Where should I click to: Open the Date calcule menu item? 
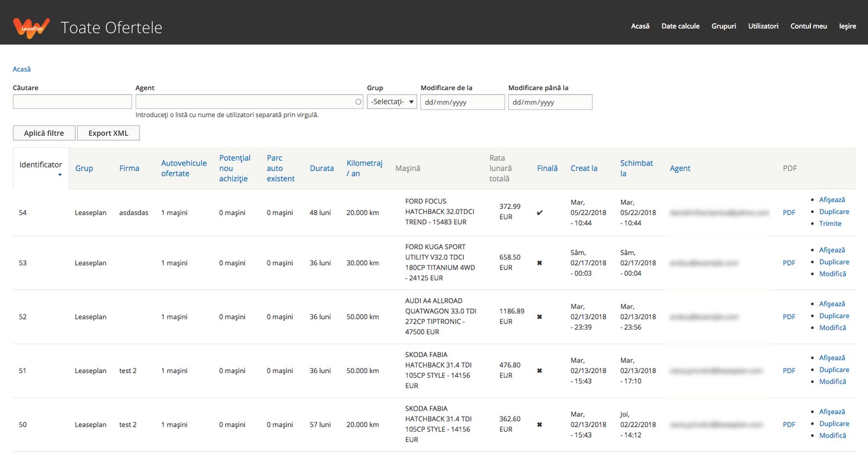pos(680,26)
